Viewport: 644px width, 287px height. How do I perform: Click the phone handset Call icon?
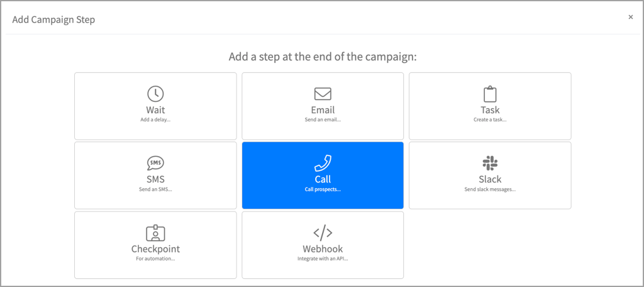[323, 164]
